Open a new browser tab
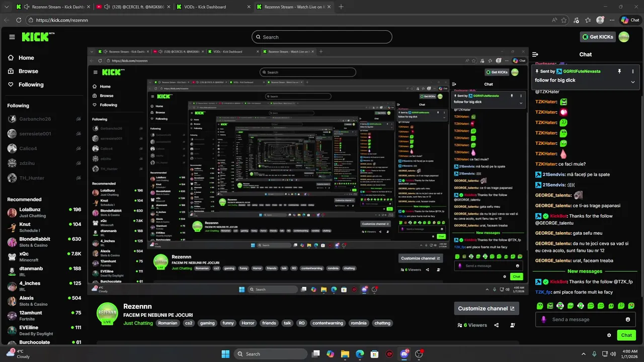644x362 pixels. pos(341,7)
